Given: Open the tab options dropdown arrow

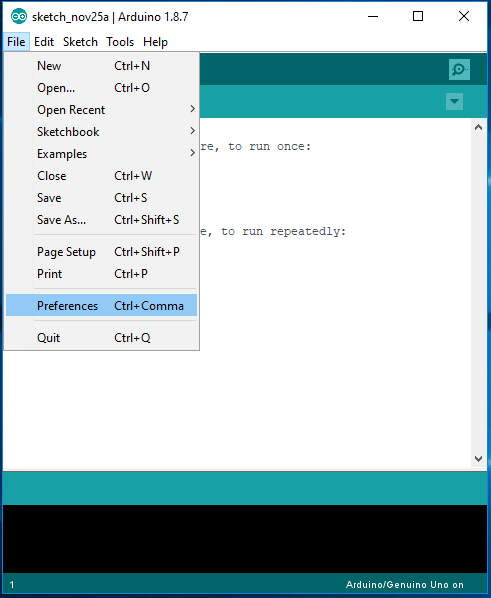Looking at the screenshot, I should click(454, 101).
